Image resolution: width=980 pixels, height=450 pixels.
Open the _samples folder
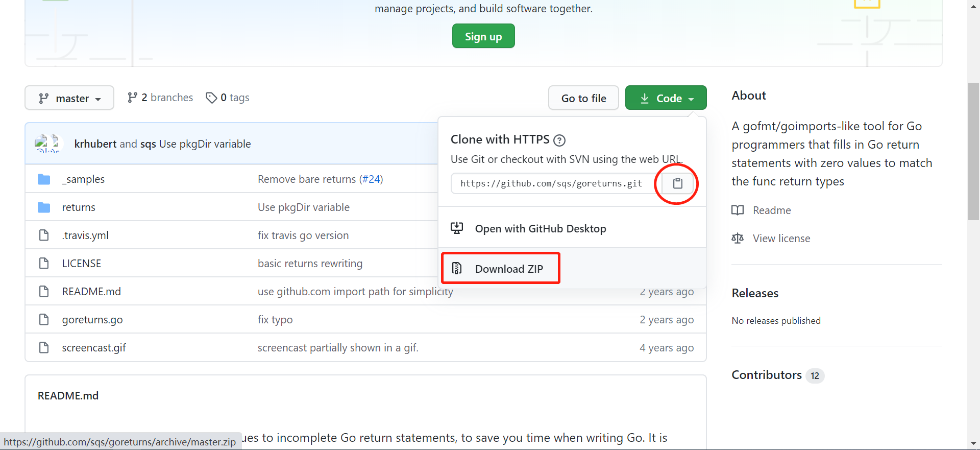pyautogui.click(x=83, y=179)
